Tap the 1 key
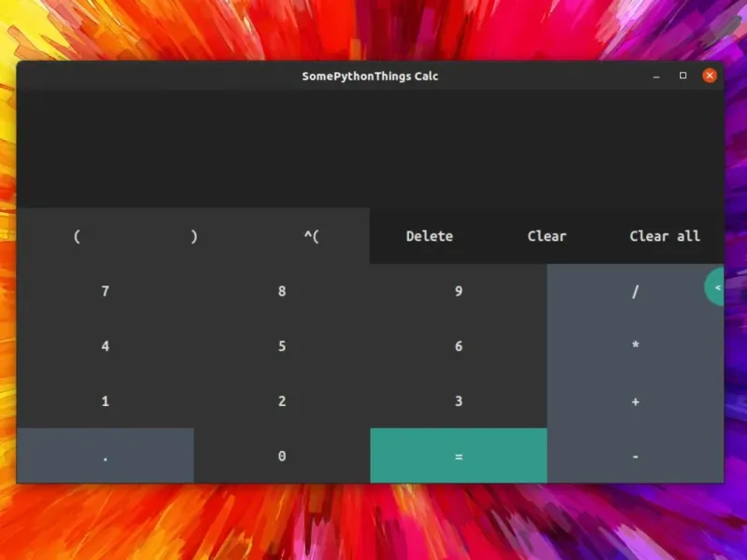747x560 pixels. 106,401
